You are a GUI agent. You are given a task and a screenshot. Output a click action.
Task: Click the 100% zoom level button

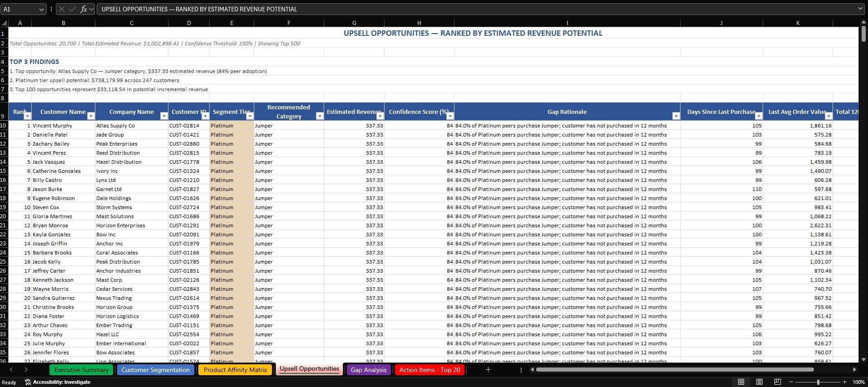coord(858,382)
